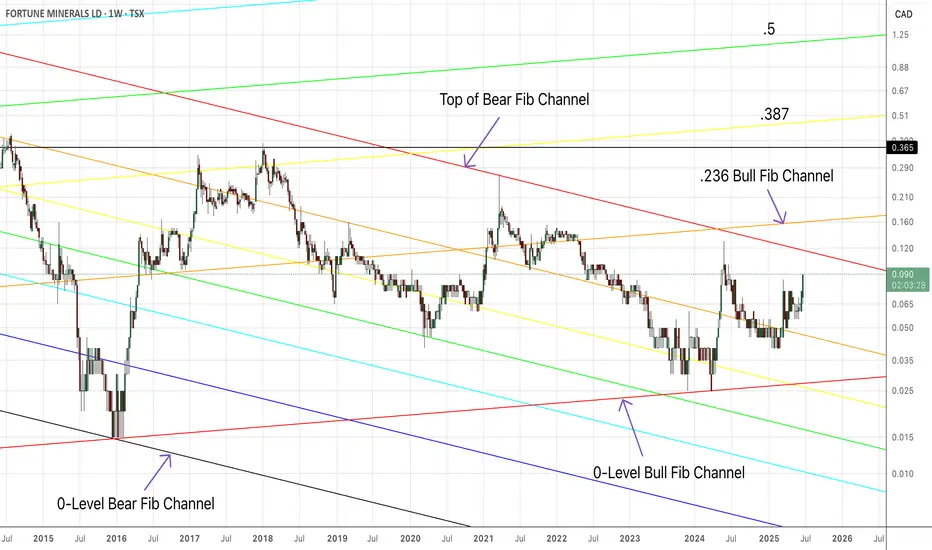Click the 0.035 price axis label

(x=902, y=360)
